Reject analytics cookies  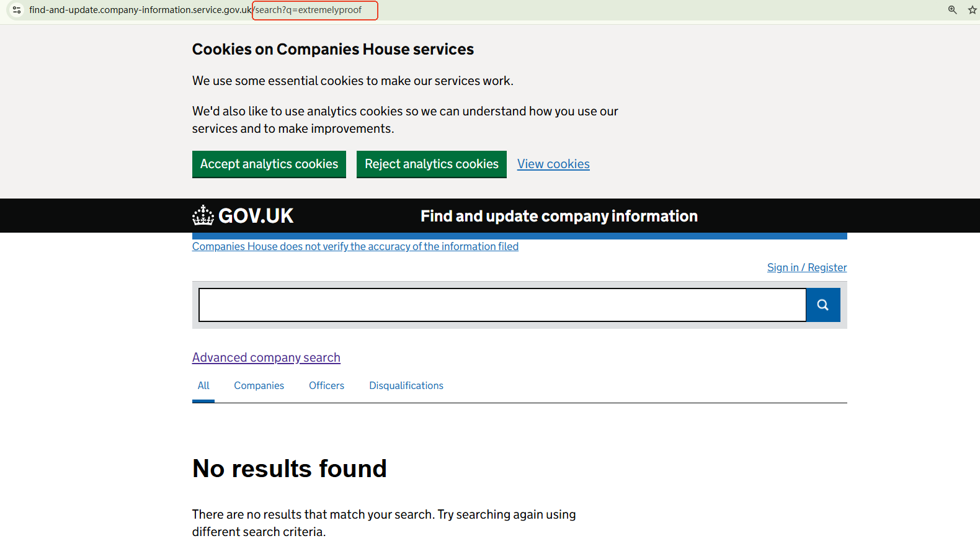[x=432, y=164]
